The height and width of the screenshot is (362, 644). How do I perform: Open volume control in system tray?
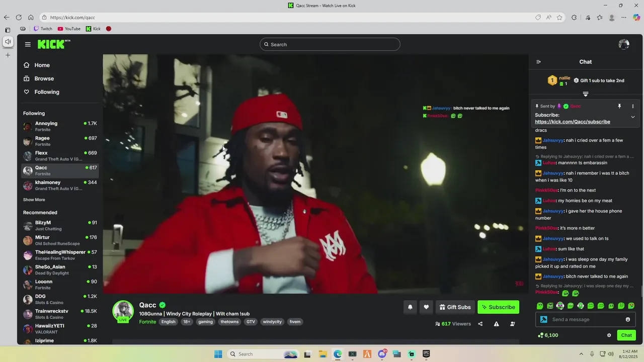(611, 354)
